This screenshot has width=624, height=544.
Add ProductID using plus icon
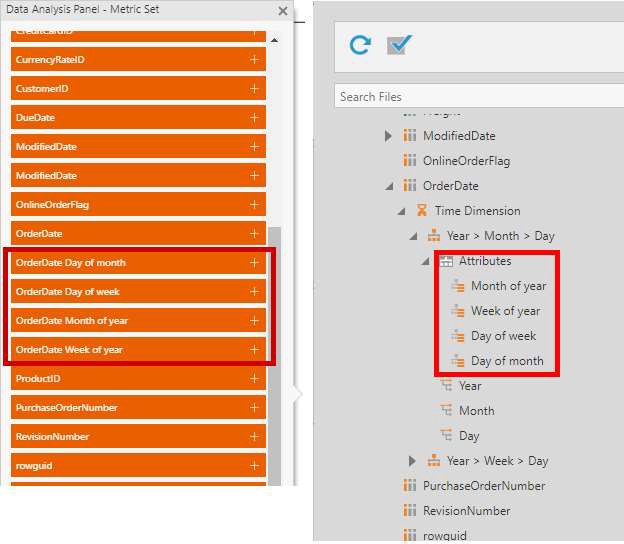(254, 379)
